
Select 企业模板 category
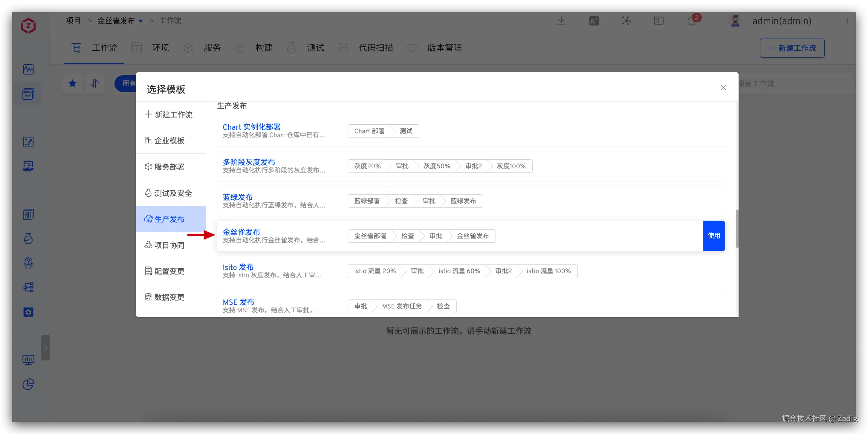171,140
